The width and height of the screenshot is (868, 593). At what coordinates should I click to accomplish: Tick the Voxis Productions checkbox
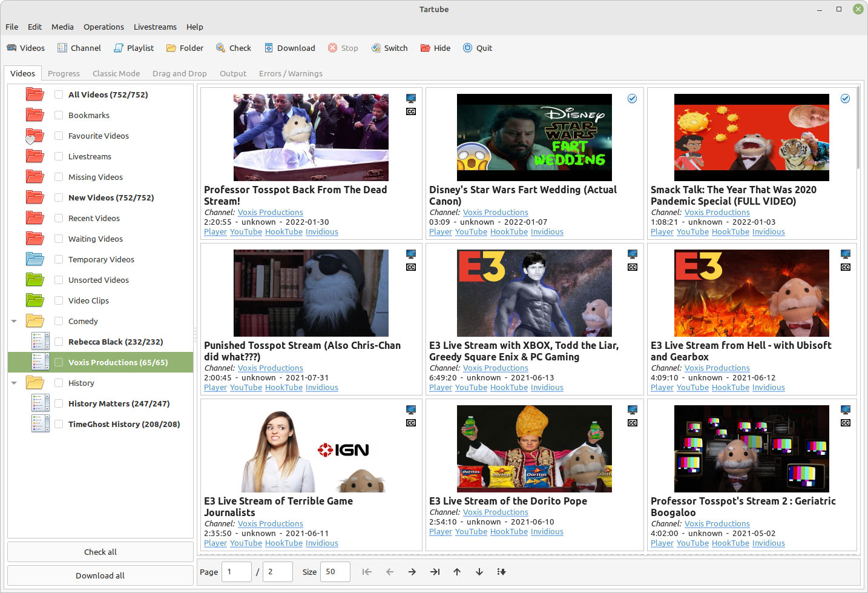click(x=59, y=362)
